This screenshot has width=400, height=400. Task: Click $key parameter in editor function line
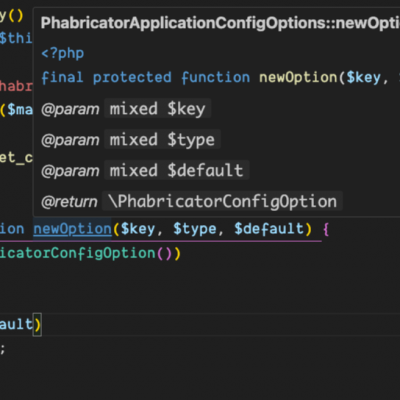[138, 229]
